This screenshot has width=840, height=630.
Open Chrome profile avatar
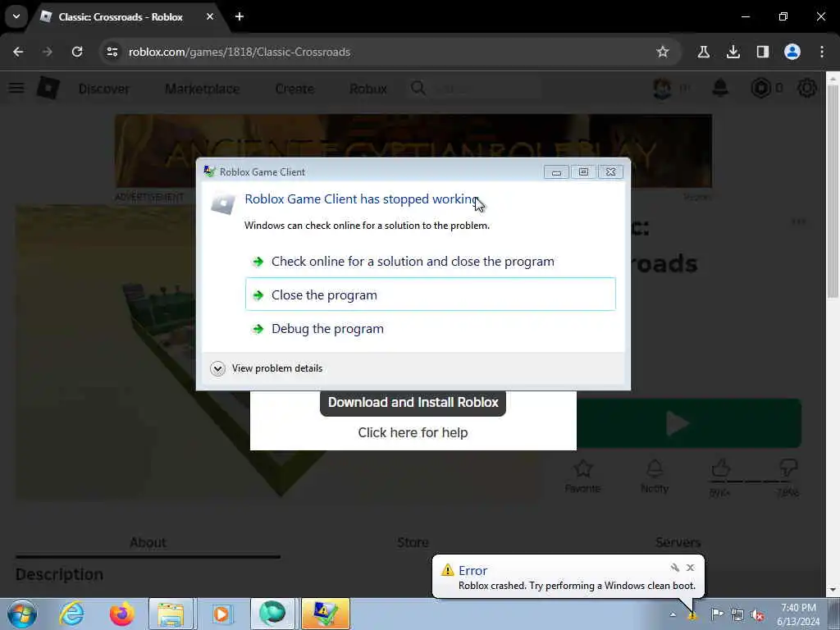tap(792, 52)
